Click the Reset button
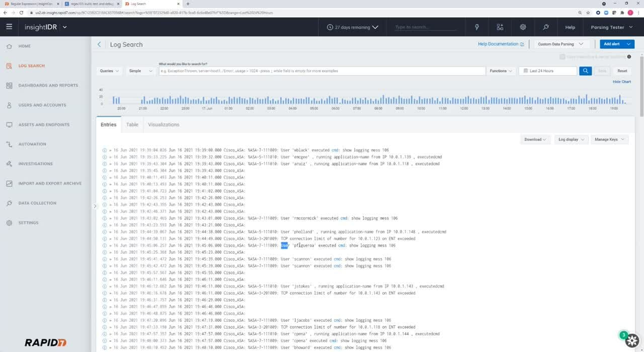The height and width of the screenshot is (352, 644). [622, 71]
